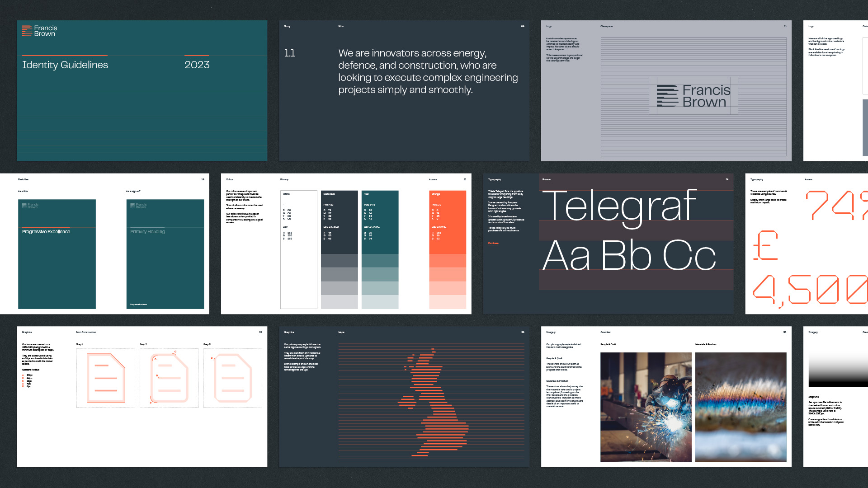Viewport: 868px width, 488px height.
Task: Select the Step 3 document icon
Action: pyautogui.click(x=233, y=378)
